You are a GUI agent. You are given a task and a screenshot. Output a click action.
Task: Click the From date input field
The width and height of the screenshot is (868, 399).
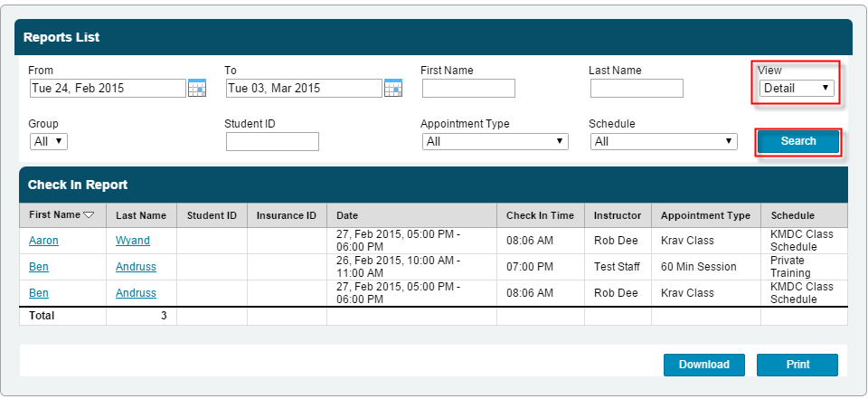click(x=107, y=89)
